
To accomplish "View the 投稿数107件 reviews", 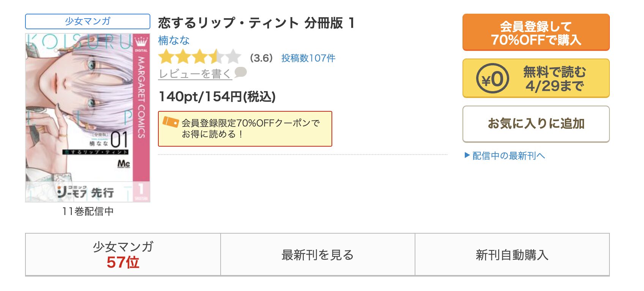I will tap(308, 58).
